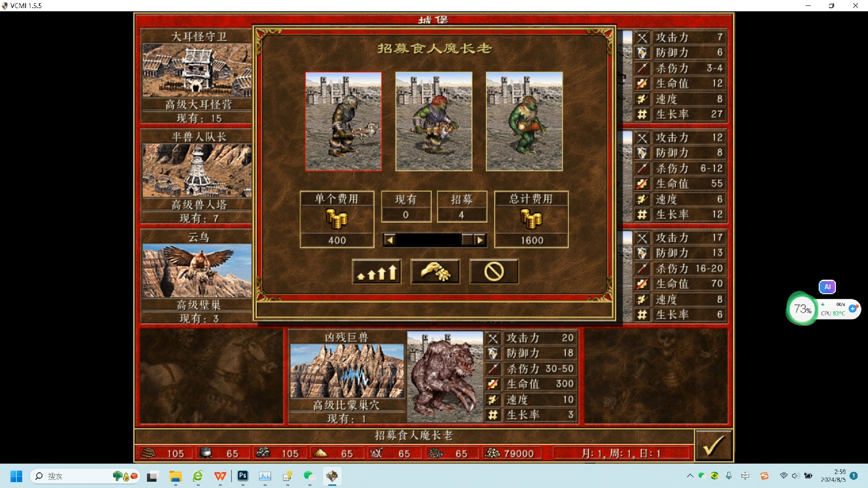868x488 pixels.
Task: Click the 大耳怪守卫 dwelling title
Action: (x=199, y=36)
